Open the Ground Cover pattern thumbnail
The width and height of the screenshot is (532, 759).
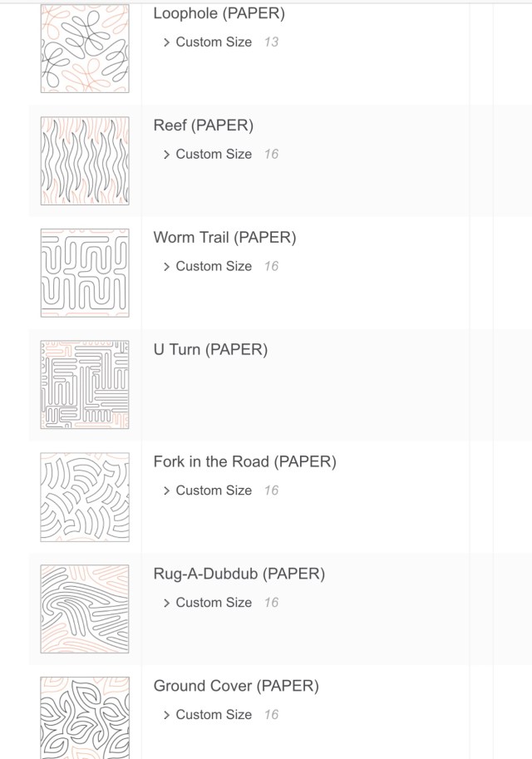(x=85, y=717)
